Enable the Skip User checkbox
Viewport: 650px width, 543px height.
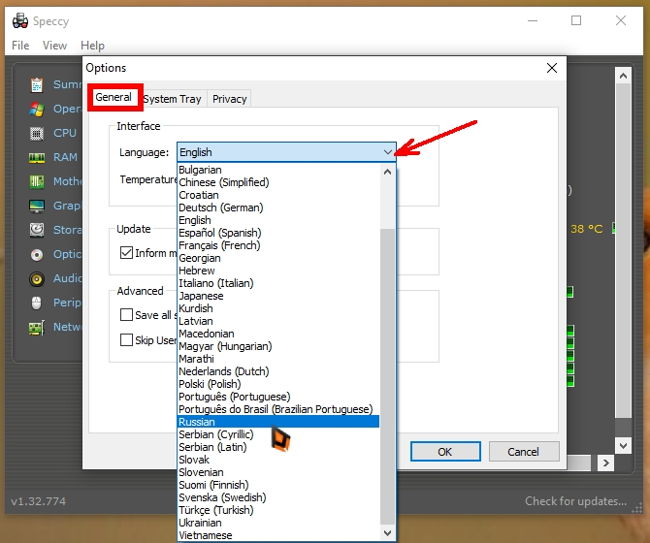tap(126, 340)
